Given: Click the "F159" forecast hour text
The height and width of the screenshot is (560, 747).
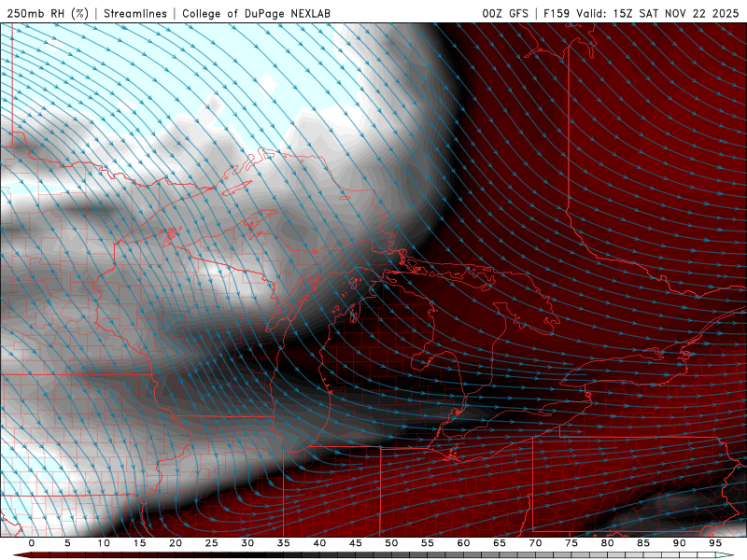Looking at the screenshot, I should pyautogui.click(x=557, y=13).
